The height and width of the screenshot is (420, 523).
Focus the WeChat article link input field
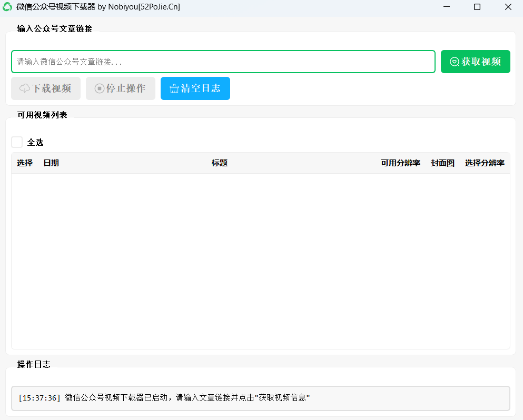coord(223,62)
